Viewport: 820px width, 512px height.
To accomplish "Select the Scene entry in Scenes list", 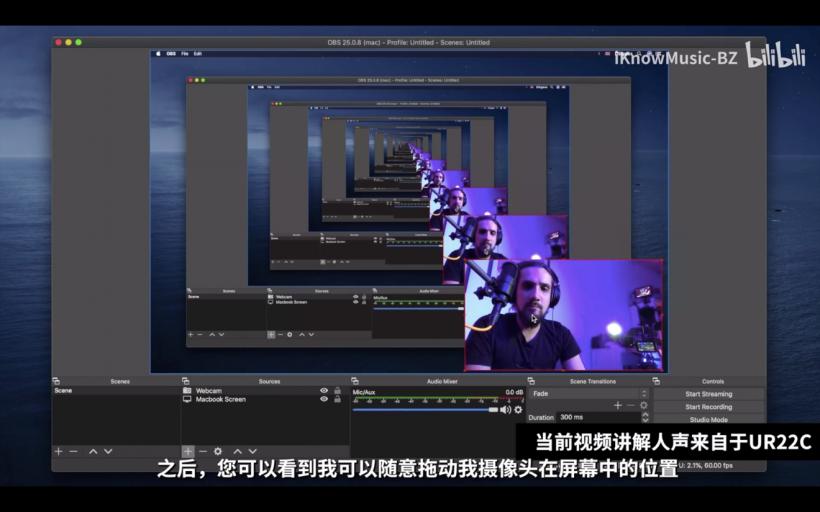I will pyautogui.click(x=116, y=391).
